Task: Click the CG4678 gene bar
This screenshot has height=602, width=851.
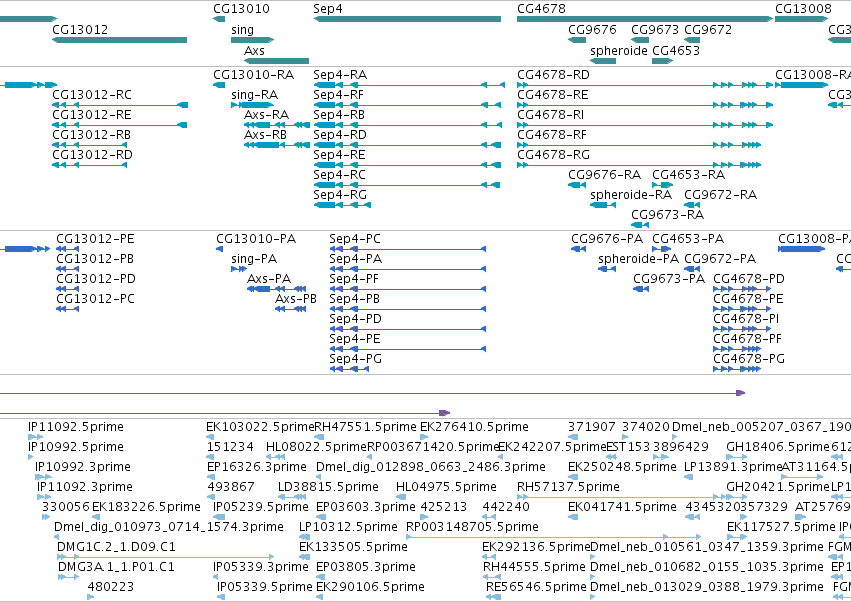Action: click(x=645, y=19)
